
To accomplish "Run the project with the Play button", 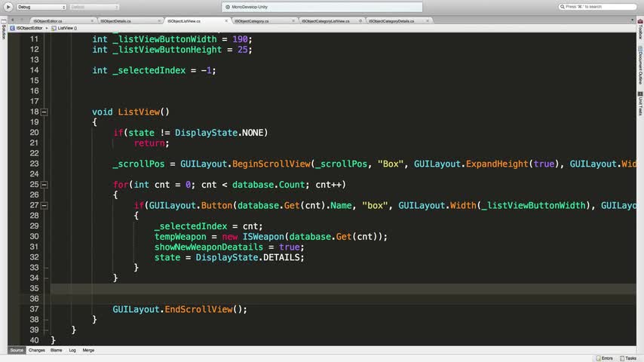I will point(8,7).
